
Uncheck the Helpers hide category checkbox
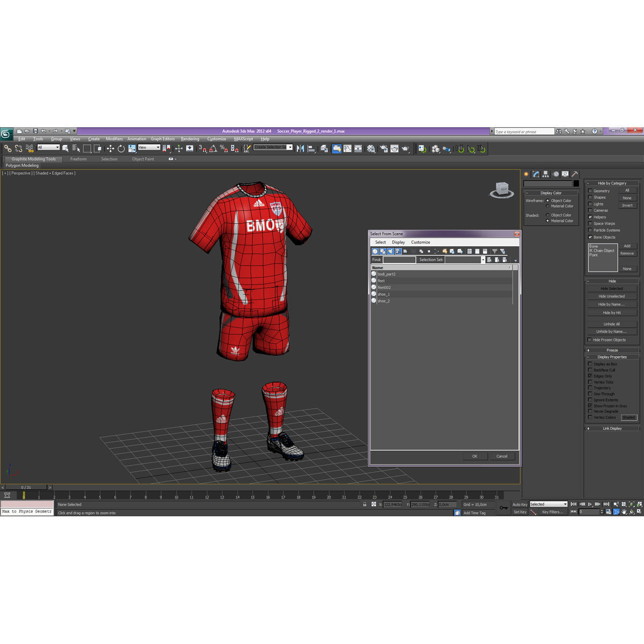click(x=590, y=217)
